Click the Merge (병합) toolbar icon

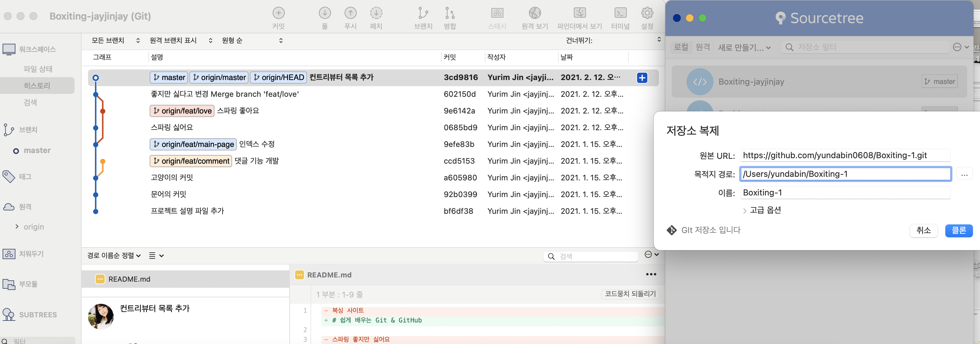450,13
